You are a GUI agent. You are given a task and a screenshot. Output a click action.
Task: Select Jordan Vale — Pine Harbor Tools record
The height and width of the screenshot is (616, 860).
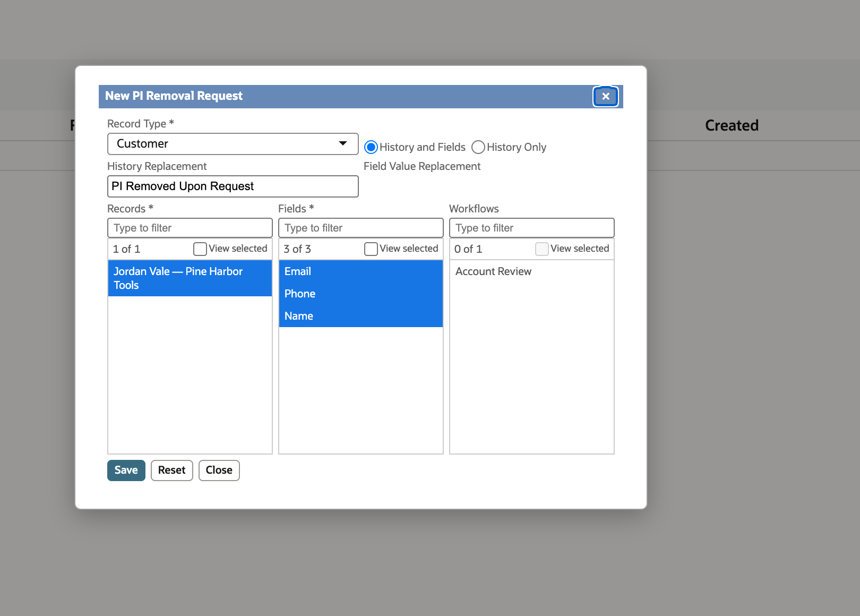click(x=190, y=278)
